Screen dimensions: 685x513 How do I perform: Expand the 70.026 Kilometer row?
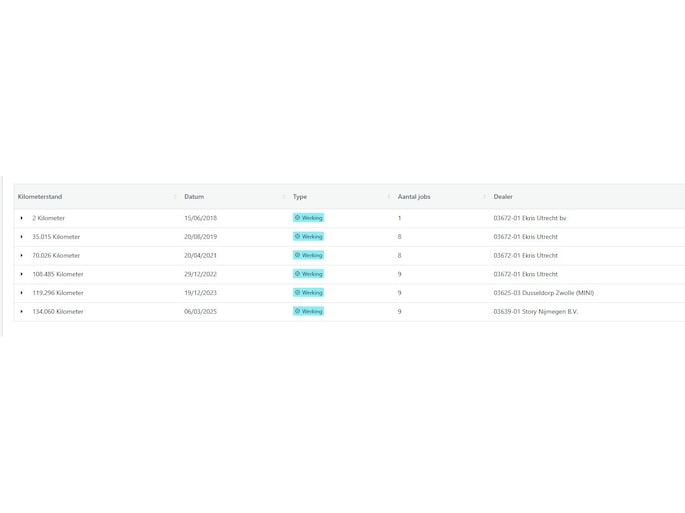[x=21, y=256]
